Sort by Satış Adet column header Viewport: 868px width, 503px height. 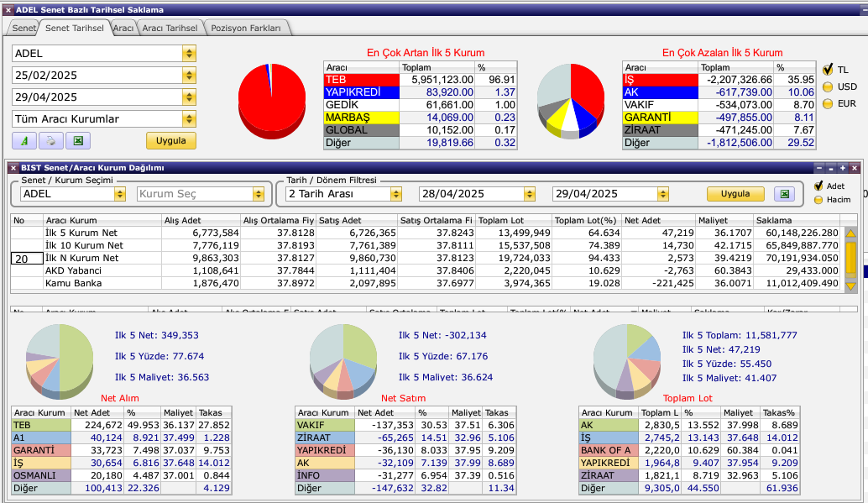coord(357,221)
